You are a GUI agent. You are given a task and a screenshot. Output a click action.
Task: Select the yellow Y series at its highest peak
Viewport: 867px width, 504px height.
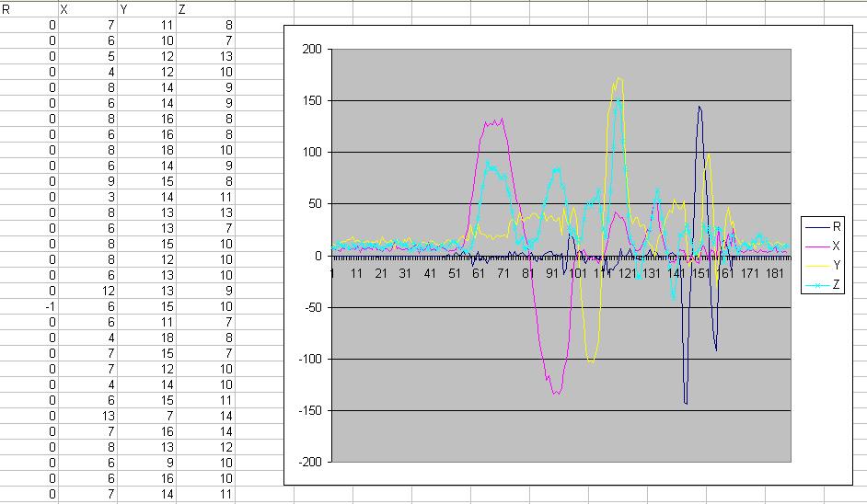tap(618, 78)
